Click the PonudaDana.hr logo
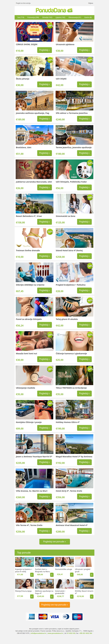This screenshot has height=644, width=109. click(x=54, y=10)
